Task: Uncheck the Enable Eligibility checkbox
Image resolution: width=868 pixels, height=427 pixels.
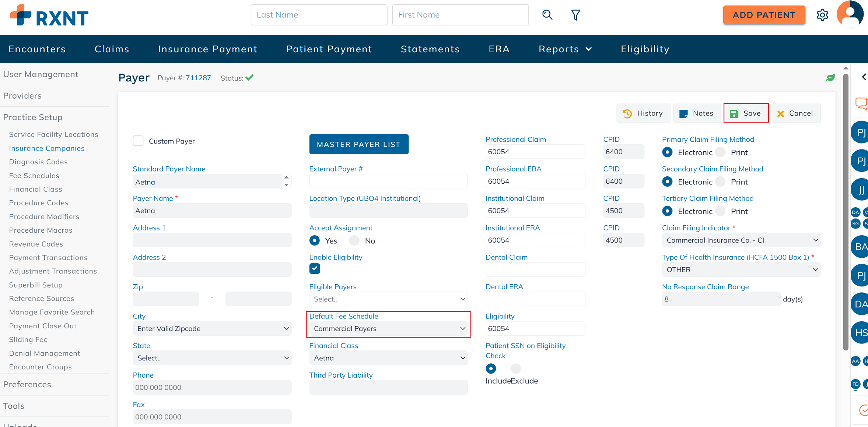Action: [x=315, y=269]
